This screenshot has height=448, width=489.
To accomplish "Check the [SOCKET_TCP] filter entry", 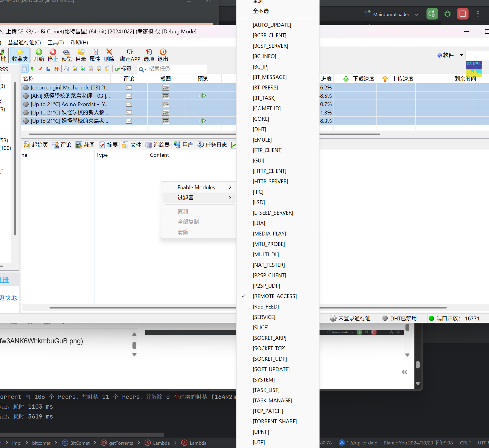I will (x=269, y=348).
